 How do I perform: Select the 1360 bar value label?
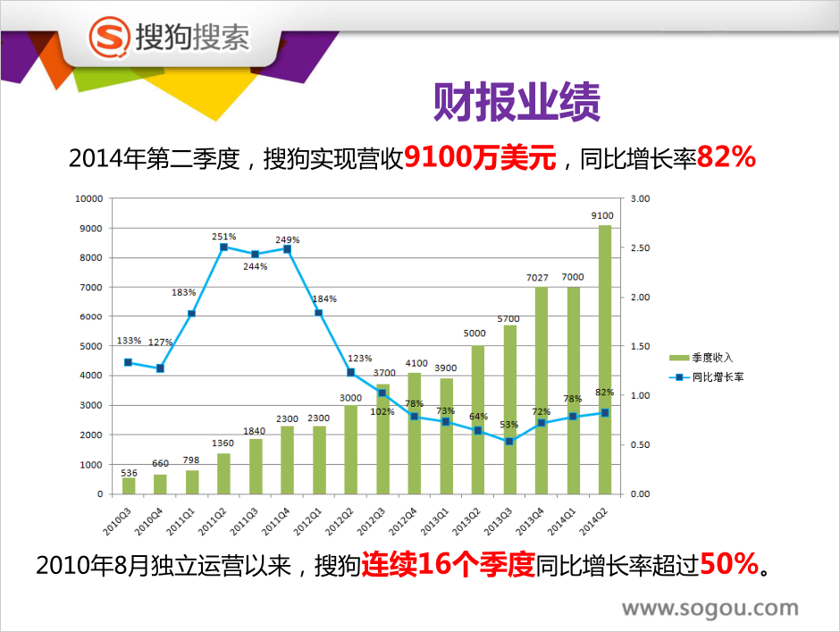pos(223,442)
